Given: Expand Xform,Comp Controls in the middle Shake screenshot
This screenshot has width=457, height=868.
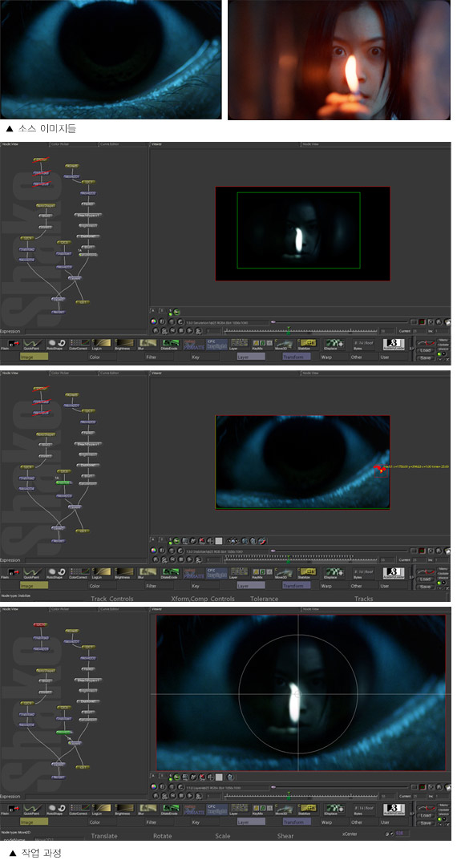Looking at the screenshot, I should [x=203, y=599].
